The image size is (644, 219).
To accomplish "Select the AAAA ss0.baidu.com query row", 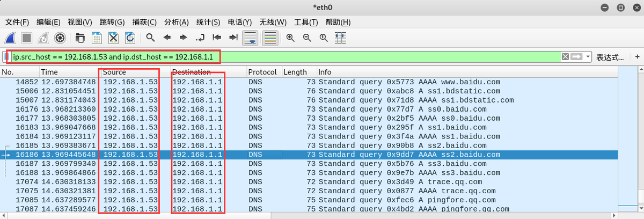I will 309,119.
